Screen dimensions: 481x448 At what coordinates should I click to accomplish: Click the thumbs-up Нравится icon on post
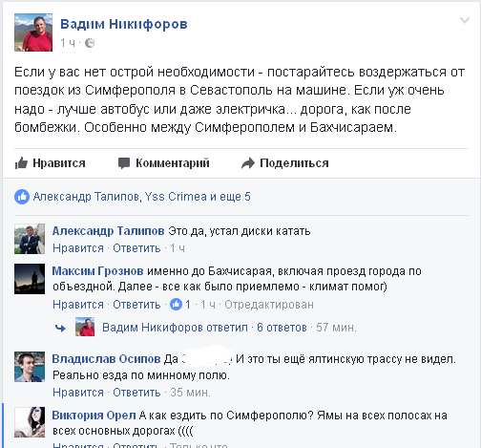(x=21, y=163)
